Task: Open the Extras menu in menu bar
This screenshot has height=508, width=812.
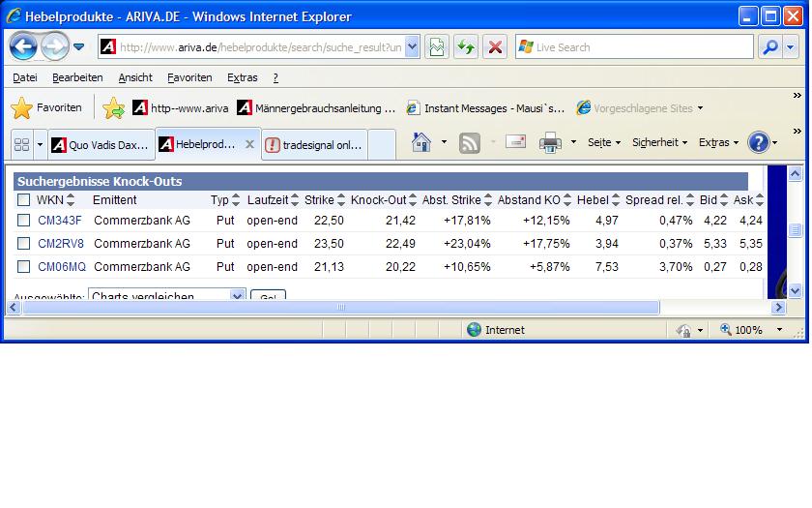Action: (243, 77)
